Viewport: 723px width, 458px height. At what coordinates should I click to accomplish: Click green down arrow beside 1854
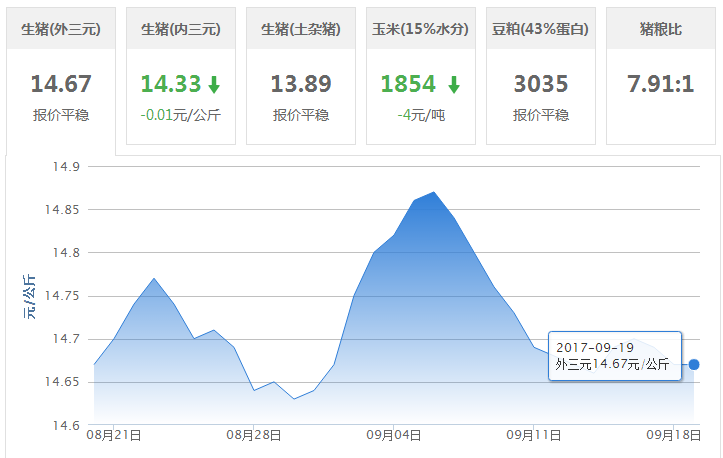[x=453, y=84]
